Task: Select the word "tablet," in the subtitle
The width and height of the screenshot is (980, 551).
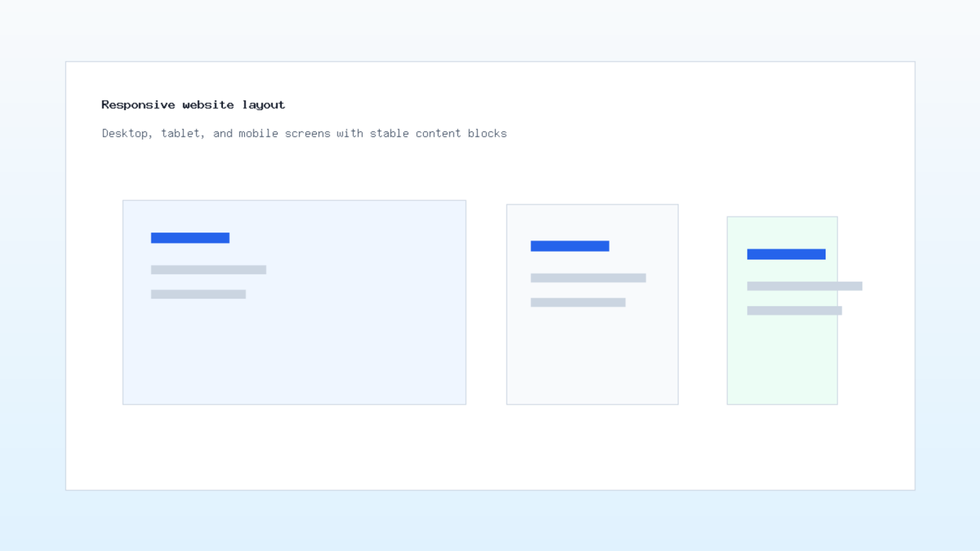Action: [183, 133]
